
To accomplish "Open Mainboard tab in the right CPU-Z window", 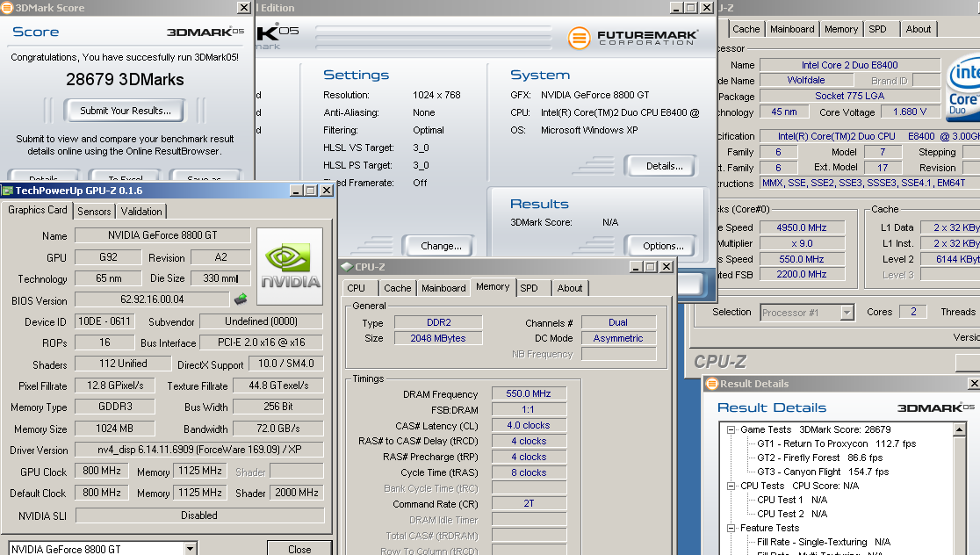I will (x=792, y=29).
